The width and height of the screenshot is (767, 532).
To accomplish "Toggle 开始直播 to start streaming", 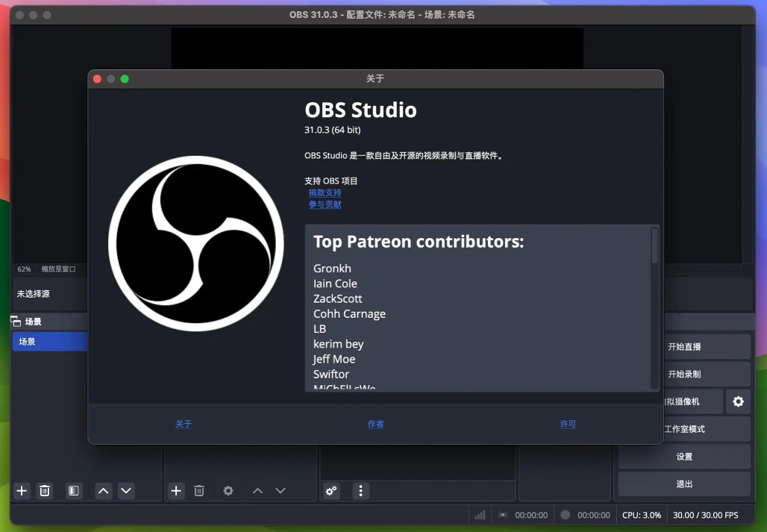I will tap(684, 347).
